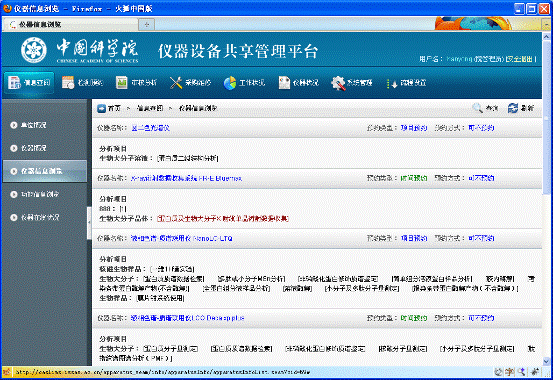Open the last sidebar menu entry

44,217
